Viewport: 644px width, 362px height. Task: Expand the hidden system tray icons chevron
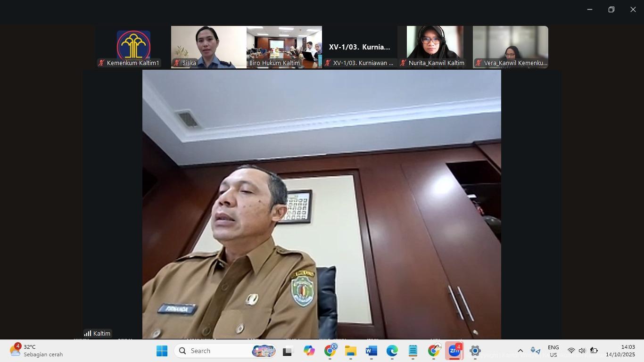pos(520,351)
